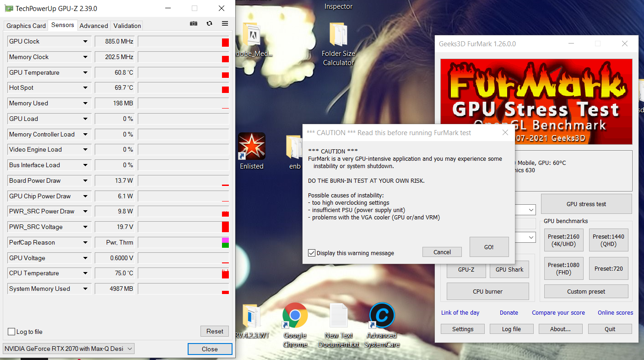644x360 pixels.
Task: Open the GPU-Z hamburger menu
Action: 225,23
